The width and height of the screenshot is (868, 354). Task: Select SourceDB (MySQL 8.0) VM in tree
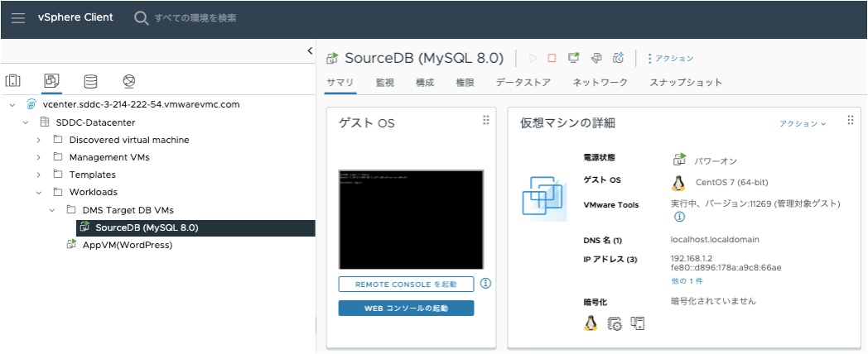point(147,227)
